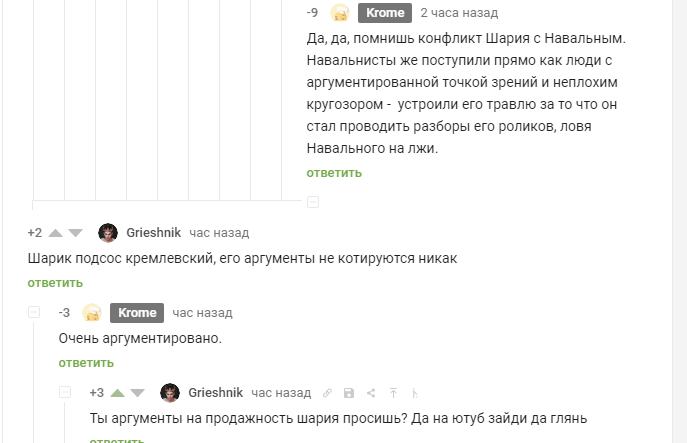Collapse the "Очень аргументировано" comment

[35, 313]
